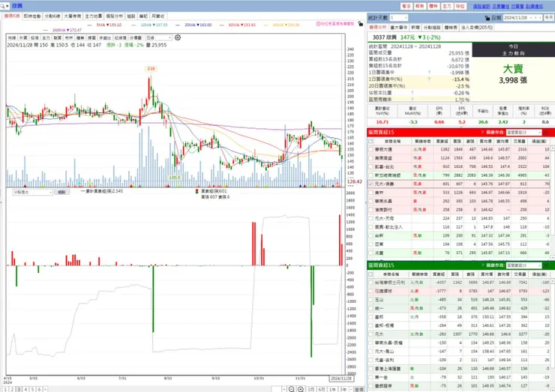The width and height of the screenshot is (555, 392).
Task: Switch to 即時走勢 tab
Action: (32, 16)
